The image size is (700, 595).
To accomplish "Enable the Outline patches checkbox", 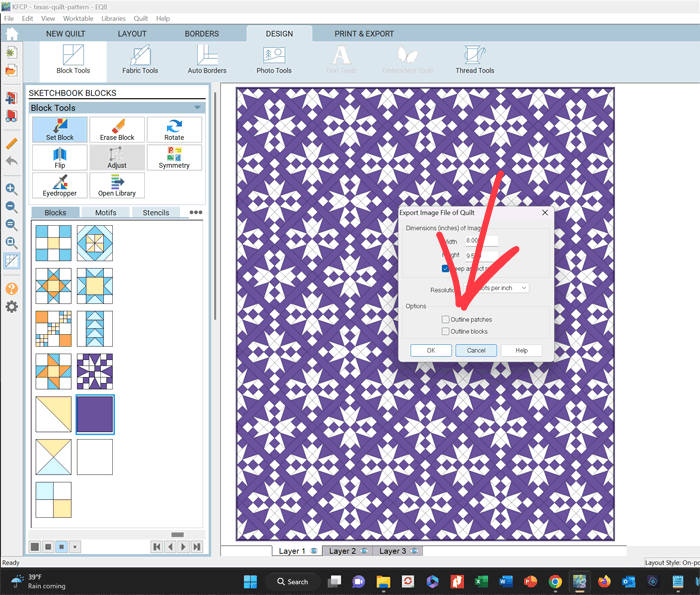I will [446, 320].
